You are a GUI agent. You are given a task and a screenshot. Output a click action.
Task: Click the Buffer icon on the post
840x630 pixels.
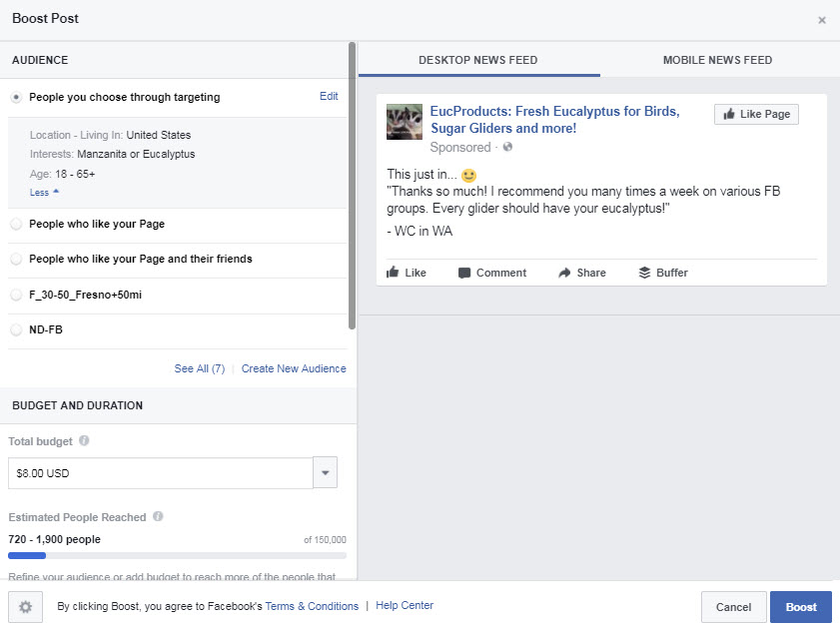click(644, 273)
